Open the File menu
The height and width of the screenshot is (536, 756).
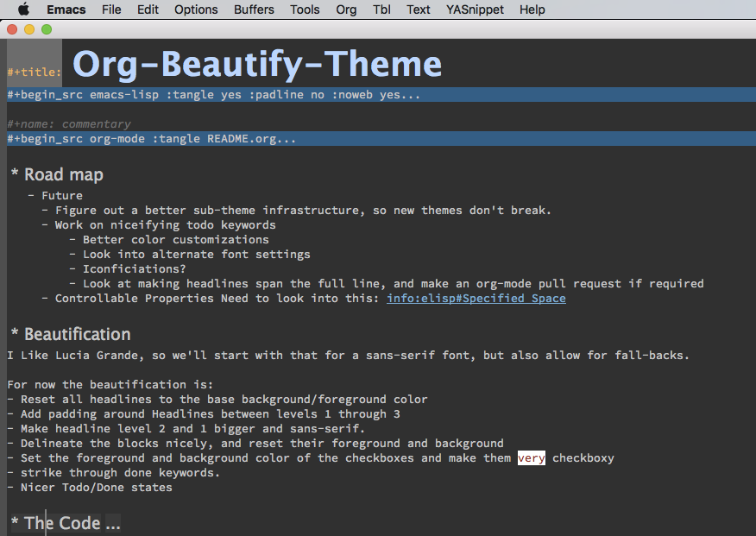click(111, 9)
